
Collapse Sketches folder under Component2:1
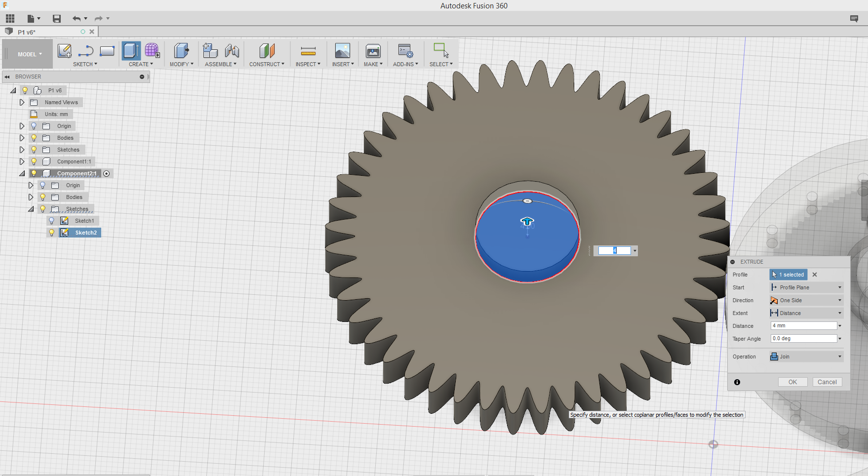(x=31, y=209)
